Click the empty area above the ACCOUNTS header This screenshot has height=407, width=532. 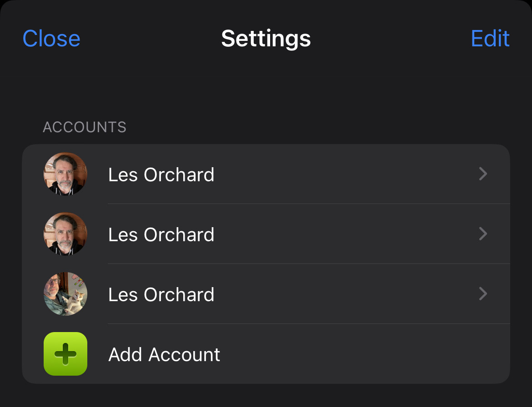point(266,86)
